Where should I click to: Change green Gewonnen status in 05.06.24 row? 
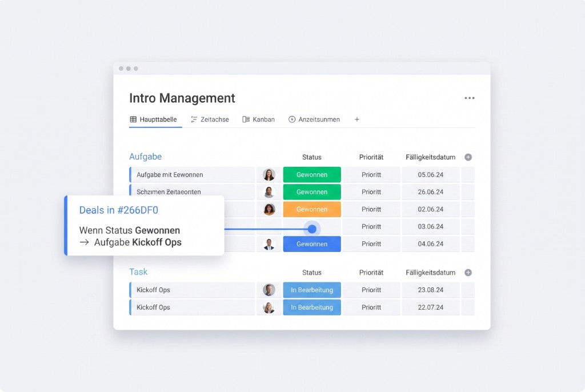pos(312,175)
